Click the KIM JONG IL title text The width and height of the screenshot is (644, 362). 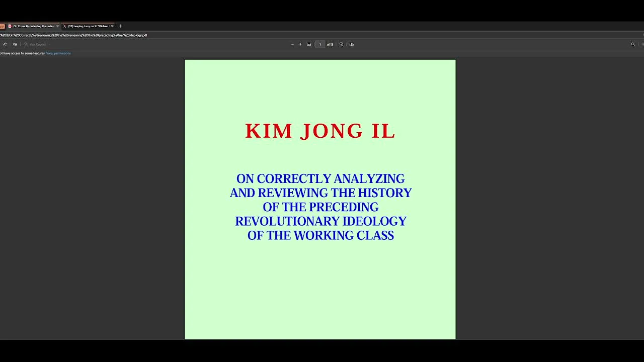320,131
